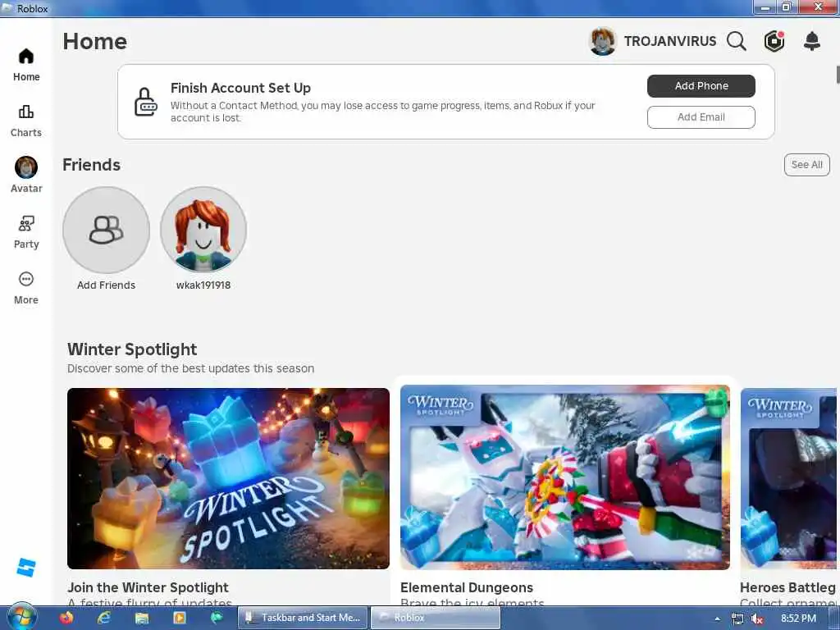Image resolution: width=840 pixels, height=630 pixels.
Task: Open Charts from the sidebar
Action: 26,121
